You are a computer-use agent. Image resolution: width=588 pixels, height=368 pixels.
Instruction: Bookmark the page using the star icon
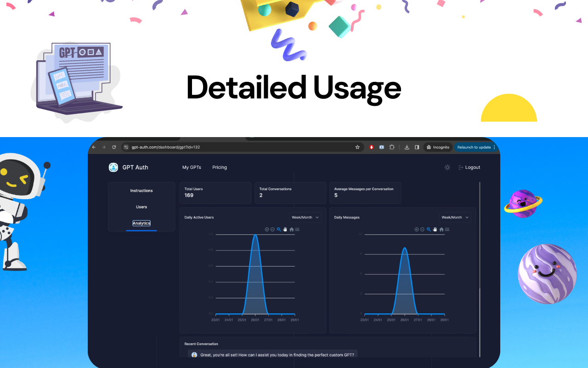click(357, 147)
